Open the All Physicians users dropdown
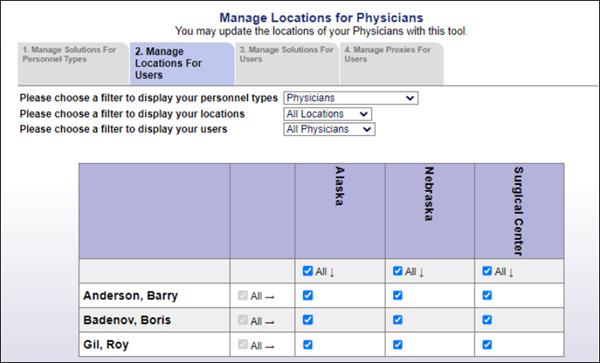Image resolution: width=600 pixels, height=363 pixels. [x=329, y=129]
